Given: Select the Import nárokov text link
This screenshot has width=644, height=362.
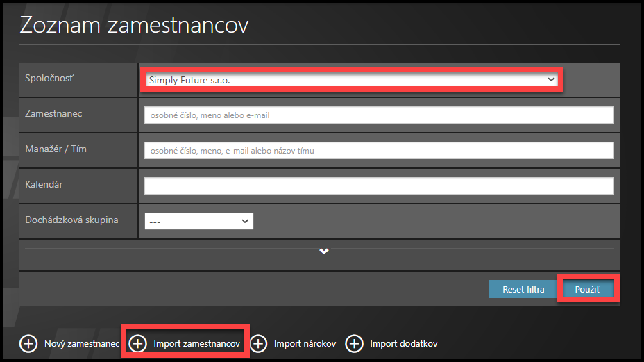Looking at the screenshot, I should pyautogui.click(x=305, y=344).
